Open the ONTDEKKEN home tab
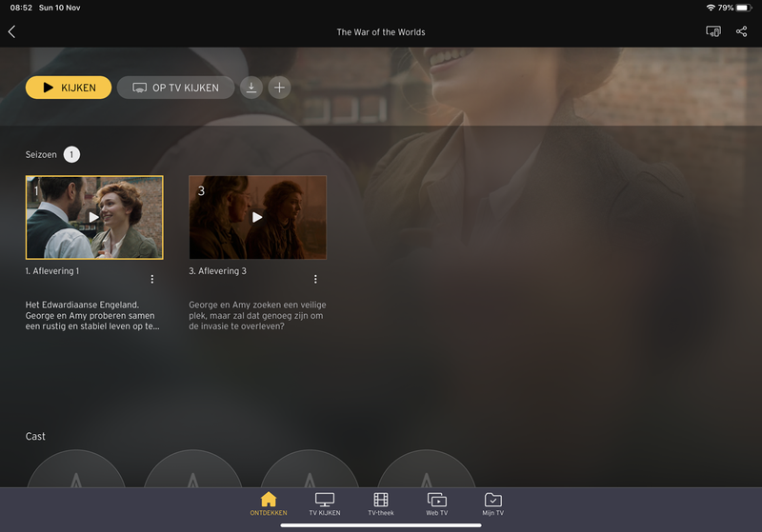The height and width of the screenshot is (532, 762). click(268, 504)
